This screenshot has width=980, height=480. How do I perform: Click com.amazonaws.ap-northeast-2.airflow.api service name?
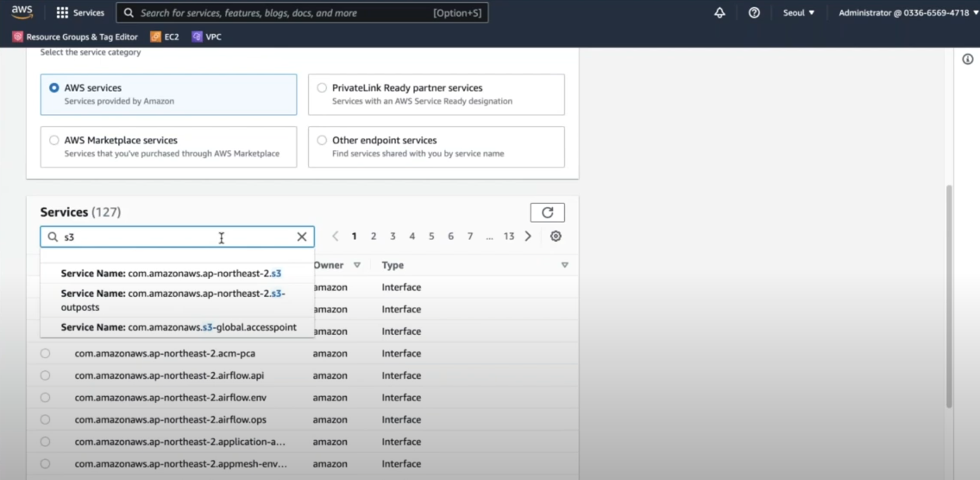(x=169, y=375)
